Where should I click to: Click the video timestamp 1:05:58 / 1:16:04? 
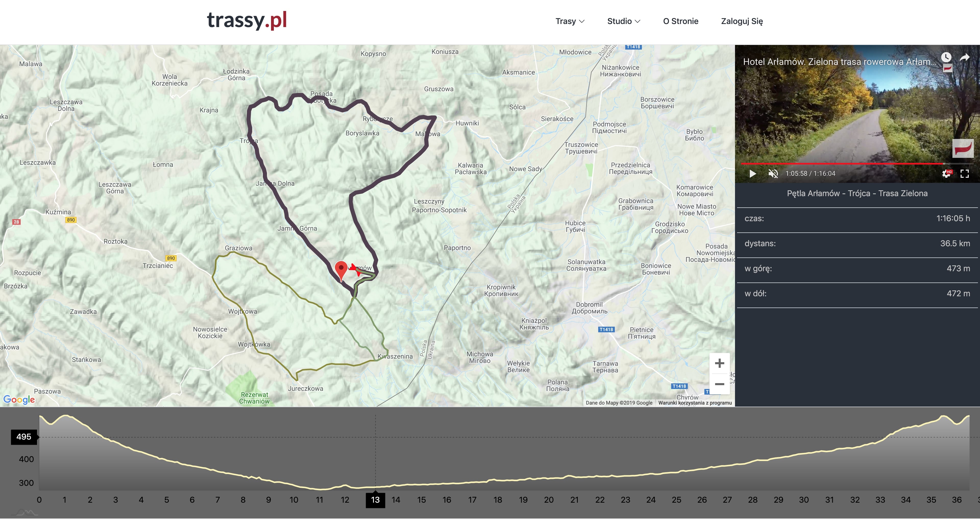coord(810,174)
